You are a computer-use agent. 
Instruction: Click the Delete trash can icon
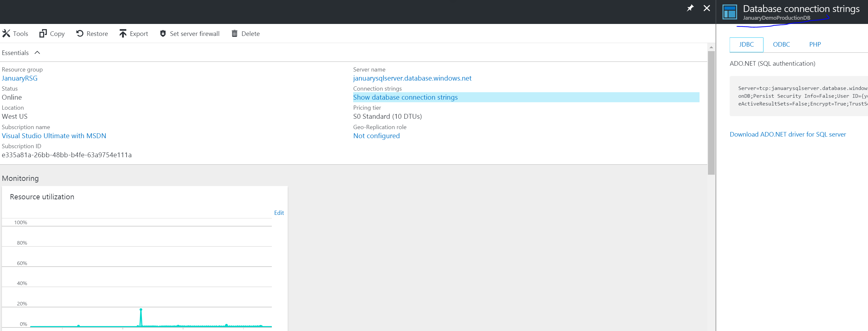[235, 33]
